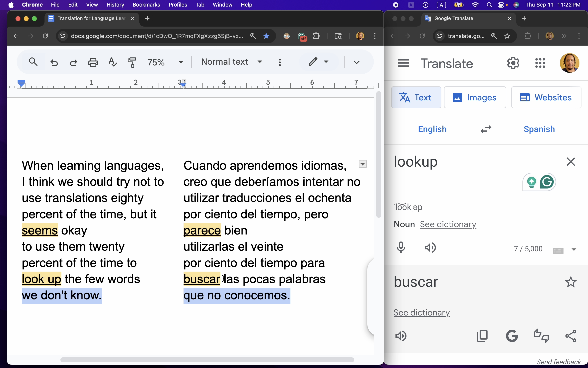Screen dimensions: 588x368
Task: Click the extension showing the red off badge
Action: coord(302,37)
